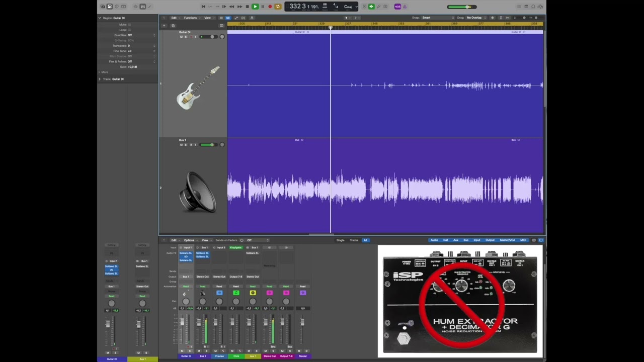Open the List Editors icon

click(520, 7)
